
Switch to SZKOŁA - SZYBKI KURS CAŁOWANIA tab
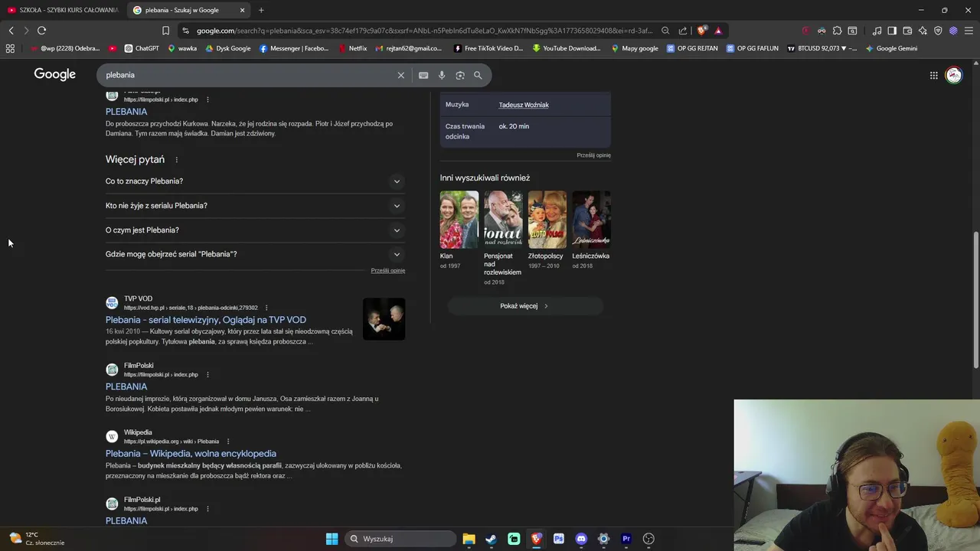coord(62,10)
